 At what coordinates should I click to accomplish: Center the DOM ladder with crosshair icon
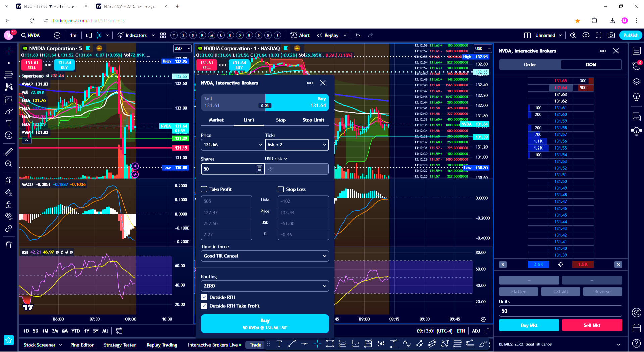point(560,265)
